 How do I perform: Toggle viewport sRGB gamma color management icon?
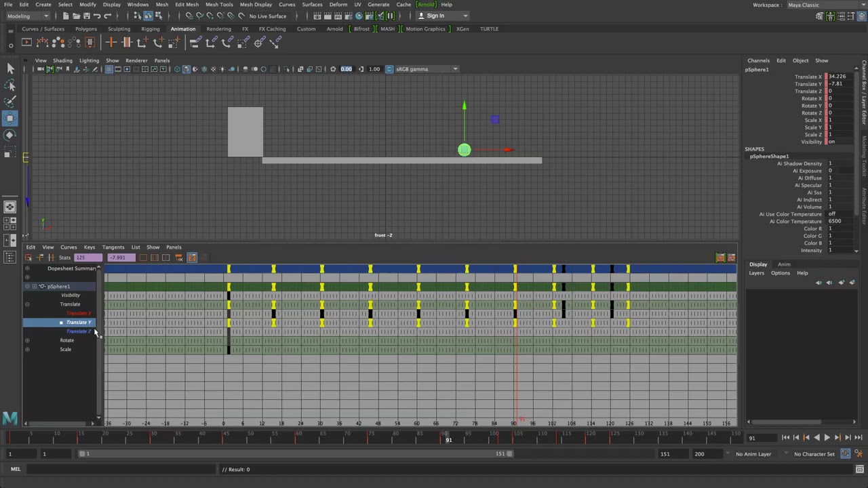pos(389,69)
